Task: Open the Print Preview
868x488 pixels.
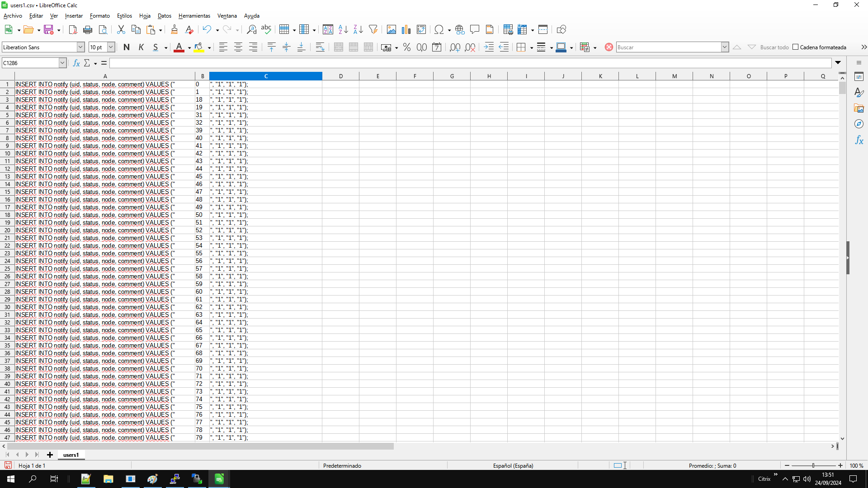Action: pos(103,30)
